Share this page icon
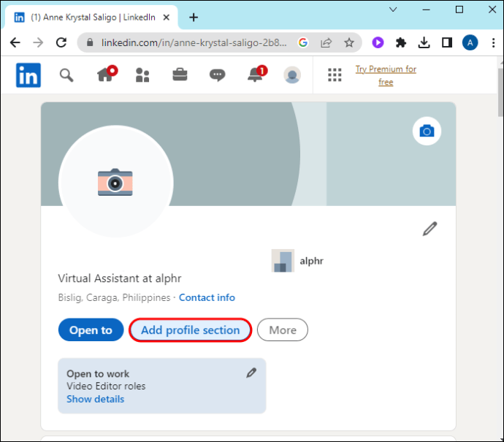 click(x=326, y=42)
